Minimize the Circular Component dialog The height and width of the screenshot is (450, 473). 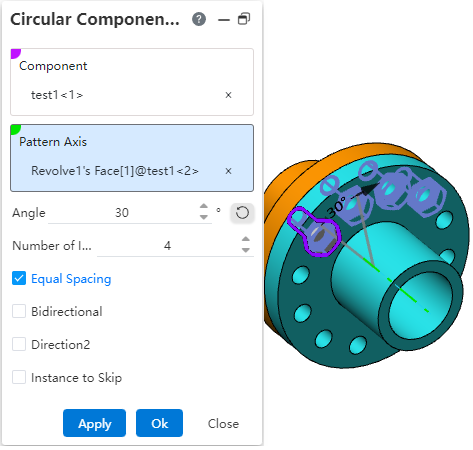point(224,20)
